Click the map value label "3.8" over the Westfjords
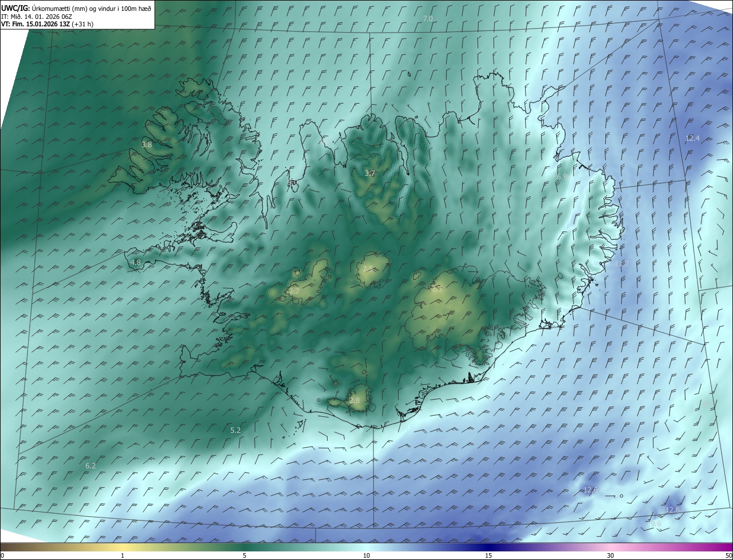The height and width of the screenshot is (560, 733). [x=147, y=145]
